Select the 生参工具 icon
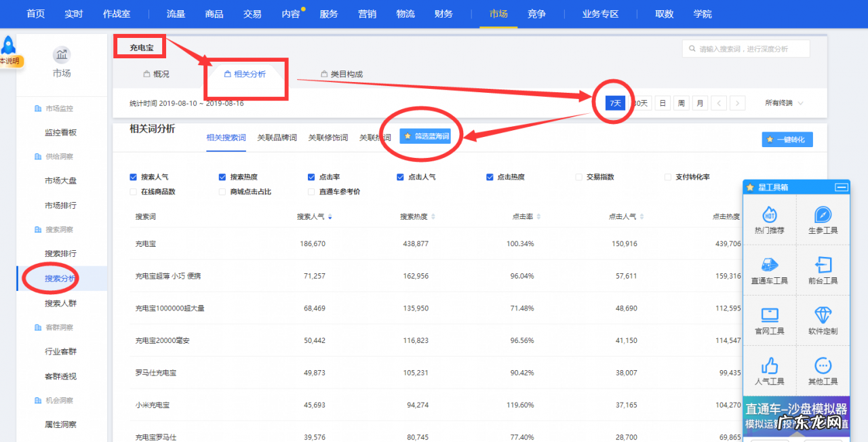This screenshot has height=442, width=868. 823,220
